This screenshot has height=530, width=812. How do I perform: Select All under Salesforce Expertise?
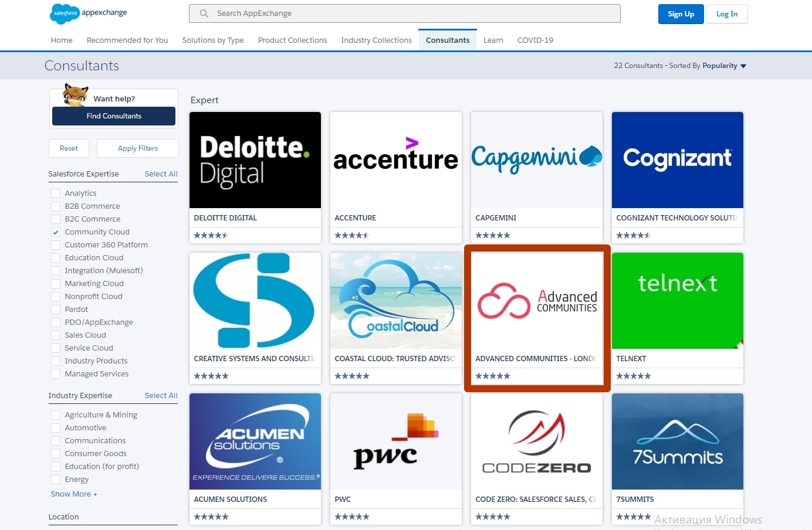click(161, 174)
